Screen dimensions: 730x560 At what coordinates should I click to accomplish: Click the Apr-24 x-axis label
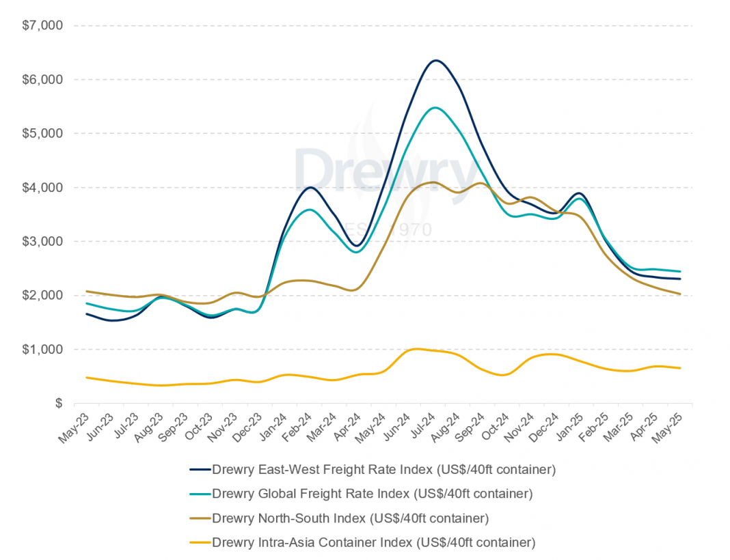coord(347,428)
